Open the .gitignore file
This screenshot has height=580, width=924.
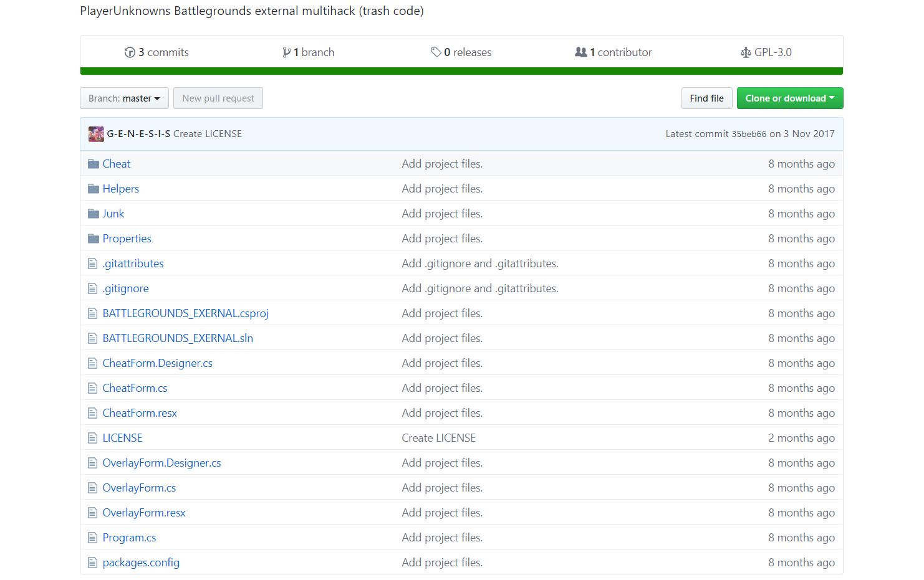click(126, 288)
